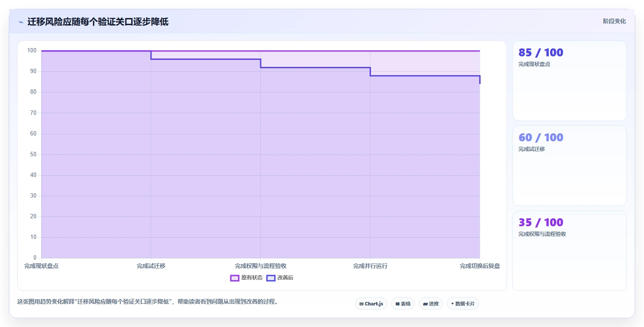Click the Chart.js tag
Viewport: 644px width, 327px height.
pyautogui.click(x=371, y=304)
